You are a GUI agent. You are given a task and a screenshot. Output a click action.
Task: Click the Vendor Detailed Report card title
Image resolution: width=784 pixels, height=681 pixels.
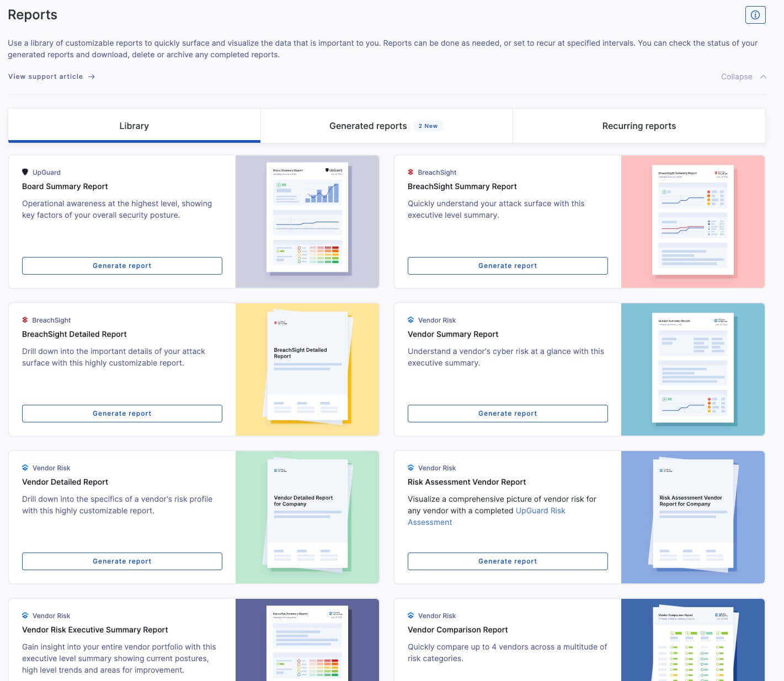pos(65,482)
